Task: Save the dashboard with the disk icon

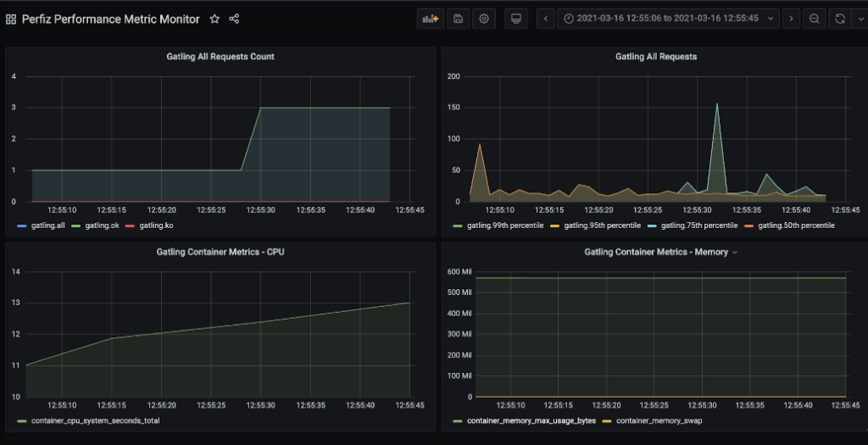Action: [x=458, y=19]
